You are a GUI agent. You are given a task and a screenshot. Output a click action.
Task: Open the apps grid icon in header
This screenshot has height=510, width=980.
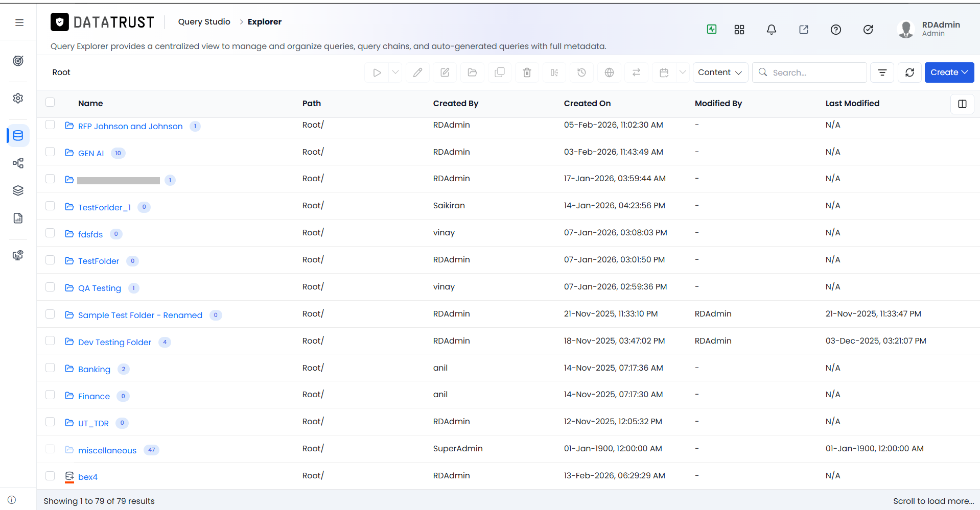[739, 30]
